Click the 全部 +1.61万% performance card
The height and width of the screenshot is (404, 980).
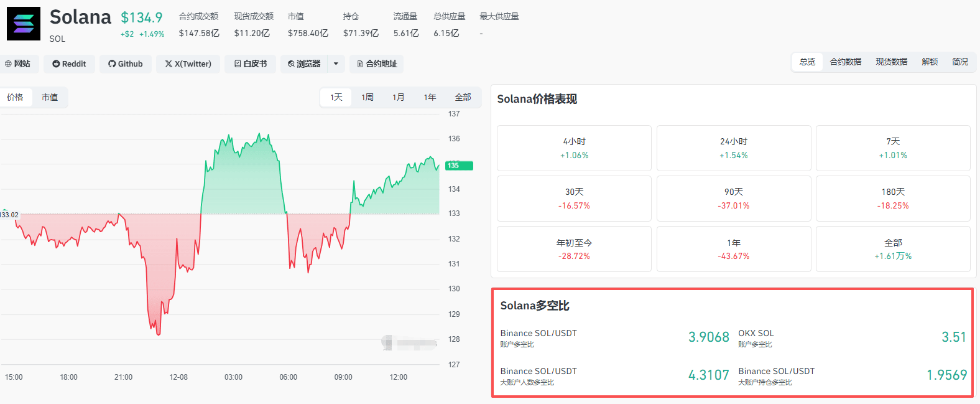pos(893,249)
